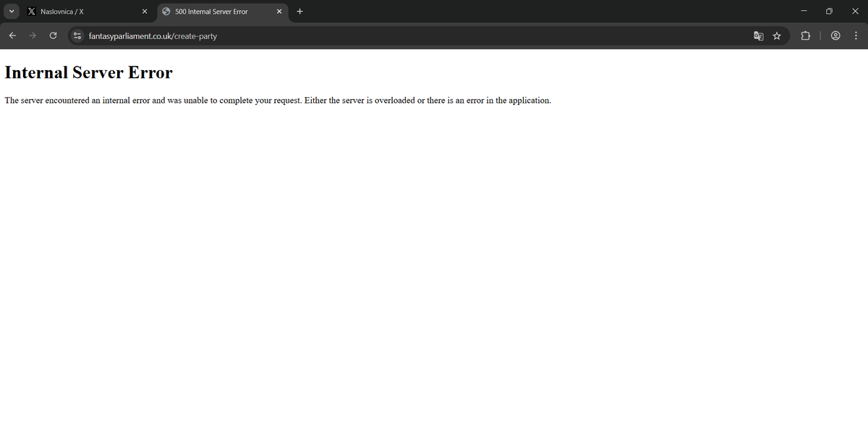Close the 500 Internal Server Error tab

[278, 12]
